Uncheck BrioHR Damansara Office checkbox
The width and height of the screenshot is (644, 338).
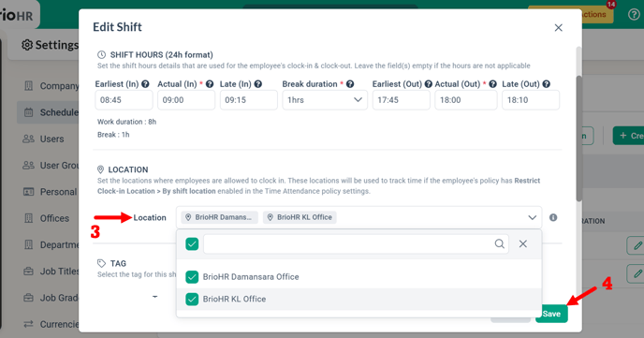pyautogui.click(x=192, y=277)
